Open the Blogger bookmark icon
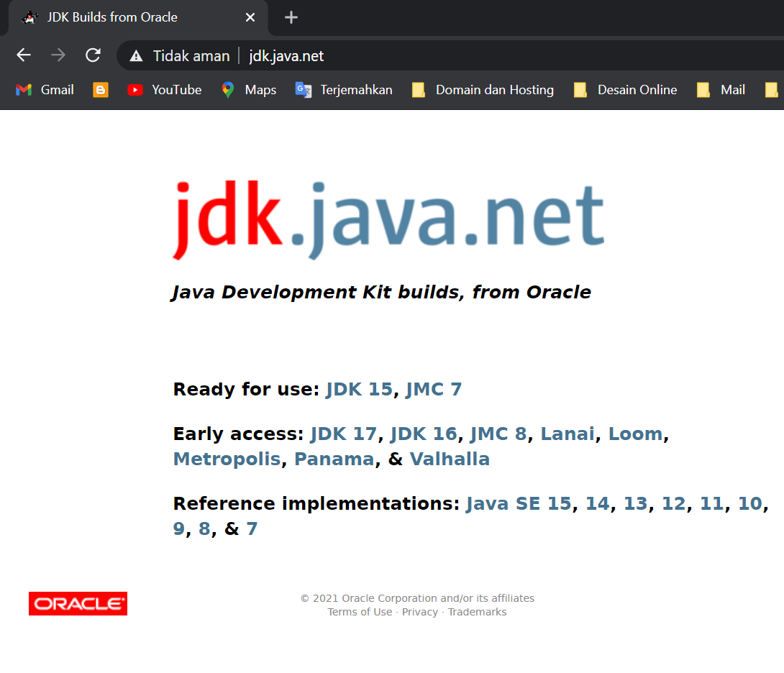 coord(101,90)
